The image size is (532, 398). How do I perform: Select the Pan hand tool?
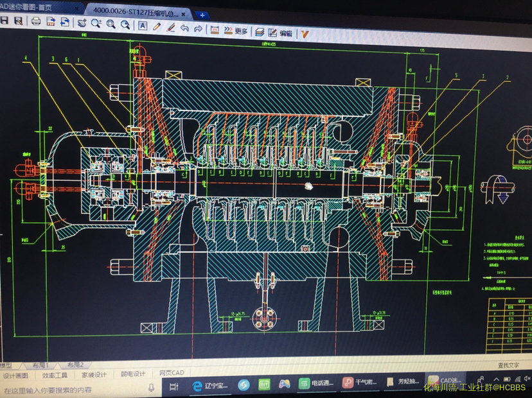point(82,22)
